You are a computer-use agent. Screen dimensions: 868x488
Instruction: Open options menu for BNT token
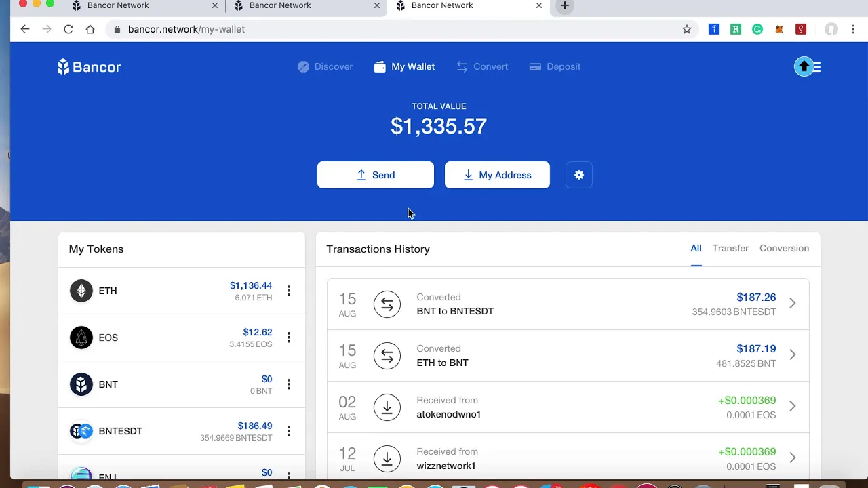click(289, 384)
